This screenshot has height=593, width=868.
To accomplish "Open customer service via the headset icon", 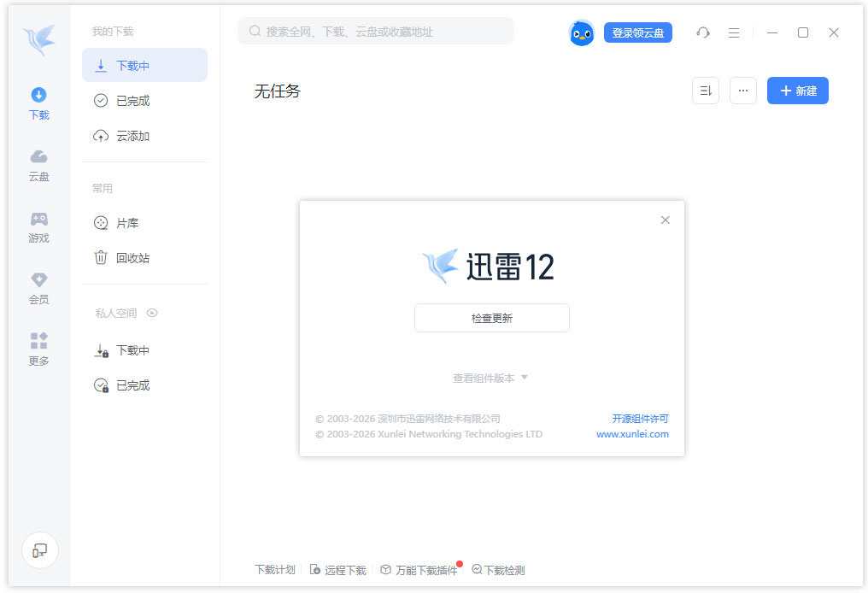I will 702,32.
